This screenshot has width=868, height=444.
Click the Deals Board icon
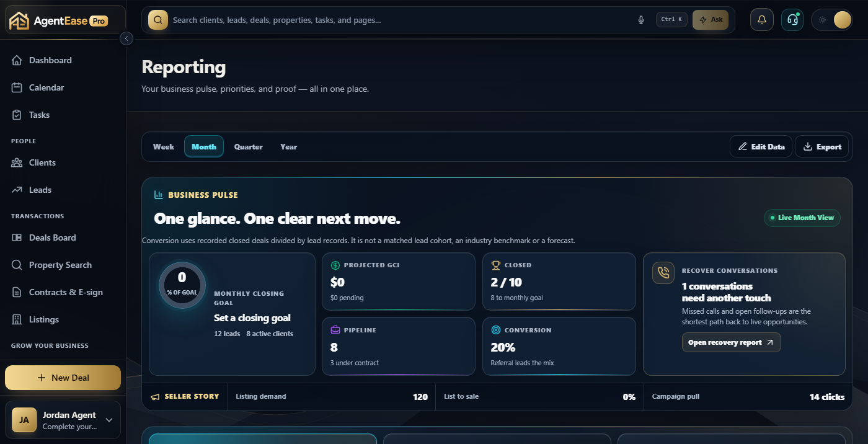coord(17,238)
